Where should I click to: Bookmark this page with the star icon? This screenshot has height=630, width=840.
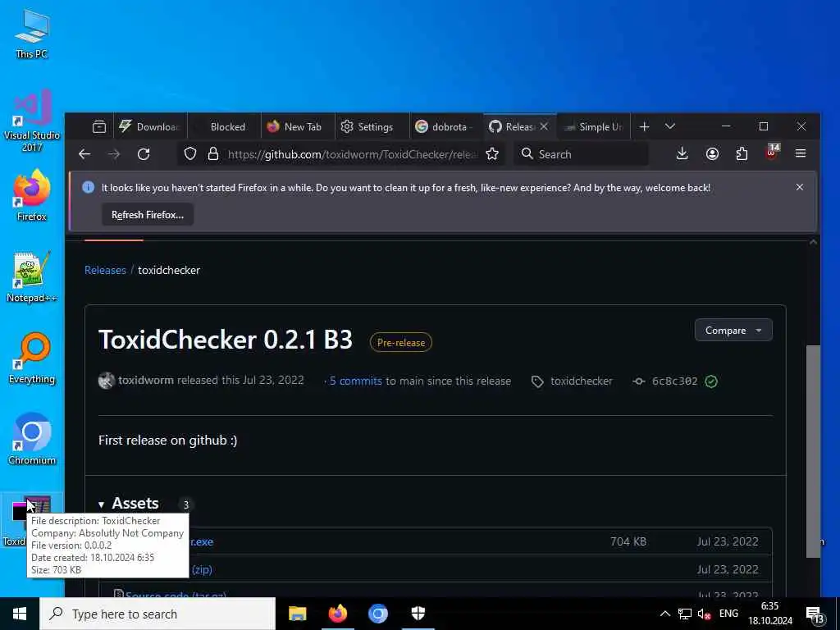[492, 154]
